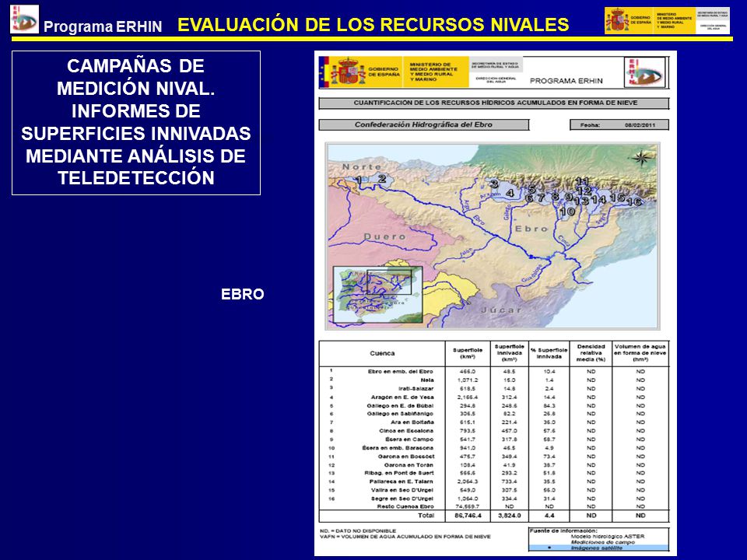Select the highlighted 'Imágenes satélite' source entry

599,548
